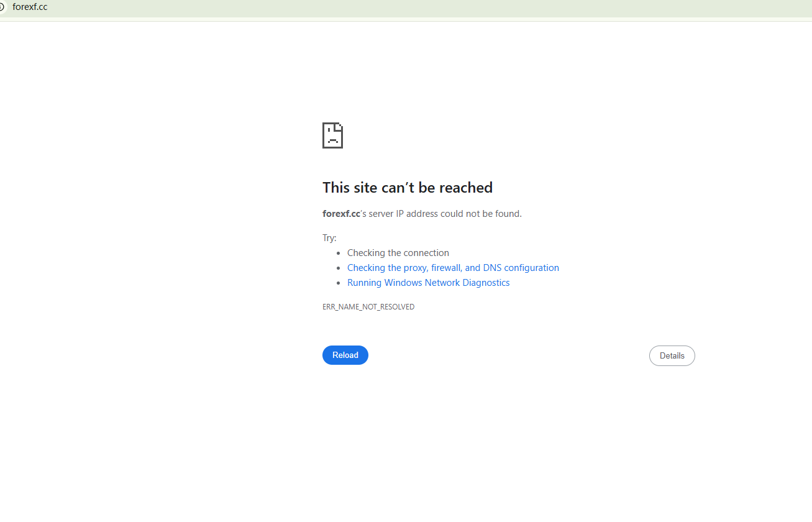Open the proxy, firewall, and DNS configuration link
This screenshot has height=522, width=812.
[x=453, y=268]
